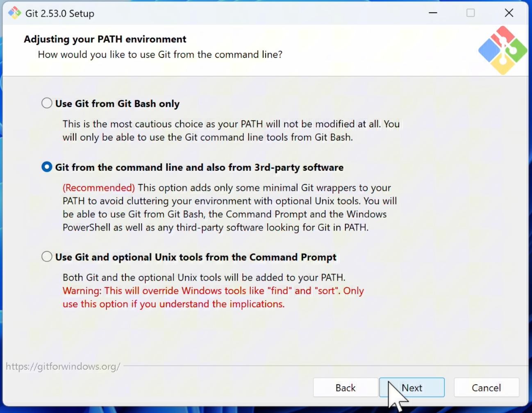Click the maximize button in the title bar
Image resolution: width=532 pixels, height=413 pixels.
(471, 13)
